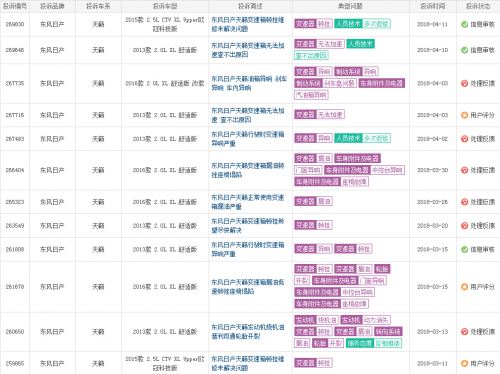Open 变速箱无法加速 complaint link in row 269646

point(248,50)
